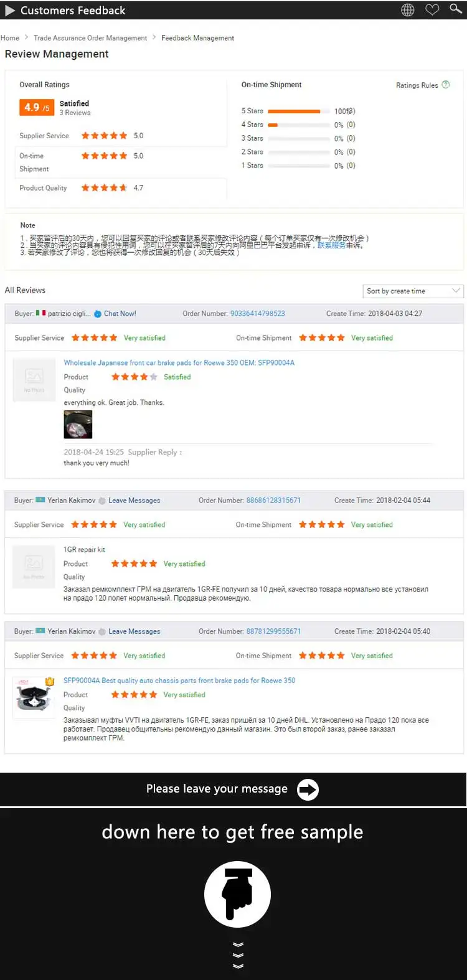
Task: Open chat via the Chat Now balloon icon
Action: pyautogui.click(x=98, y=313)
